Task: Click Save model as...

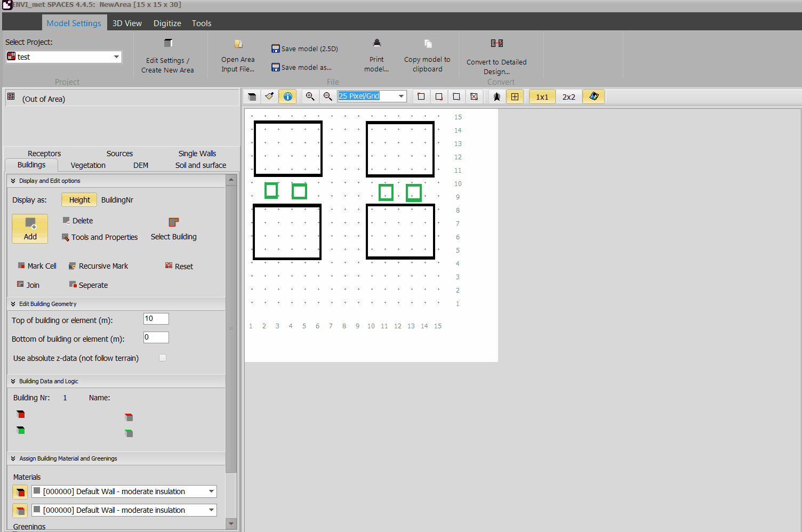Action: 301,67
